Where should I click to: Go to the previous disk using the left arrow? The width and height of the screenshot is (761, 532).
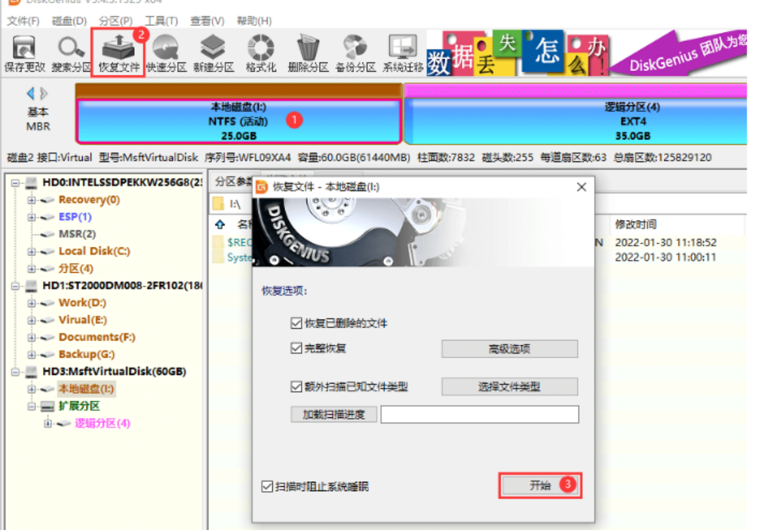[x=31, y=92]
